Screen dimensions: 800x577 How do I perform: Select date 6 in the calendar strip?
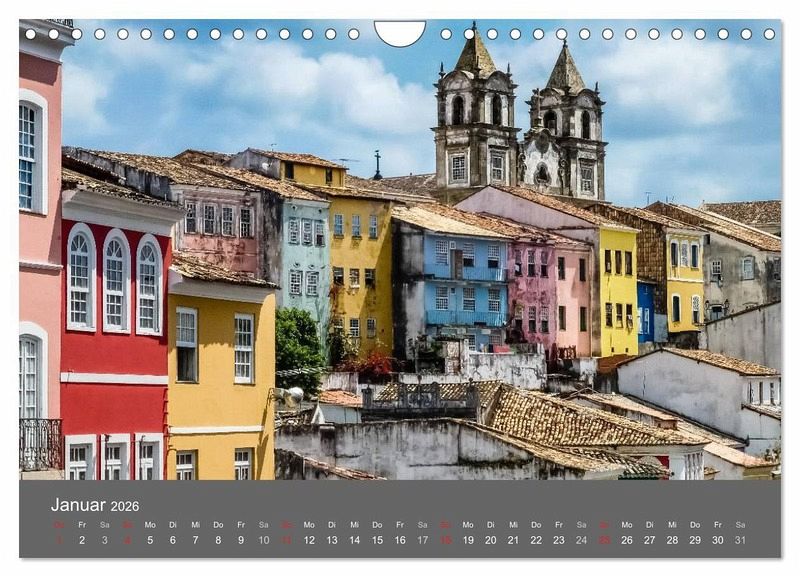pyautogui.click(x=173, y=540)
